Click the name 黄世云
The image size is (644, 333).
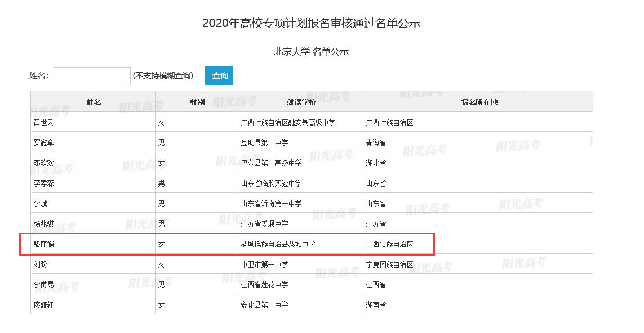[43, 122]
